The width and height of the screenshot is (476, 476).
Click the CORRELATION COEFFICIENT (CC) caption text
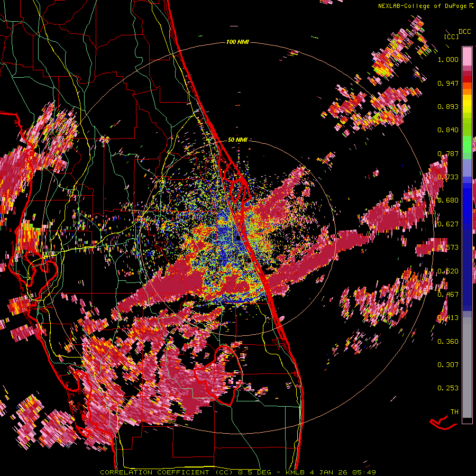(167, 472)
